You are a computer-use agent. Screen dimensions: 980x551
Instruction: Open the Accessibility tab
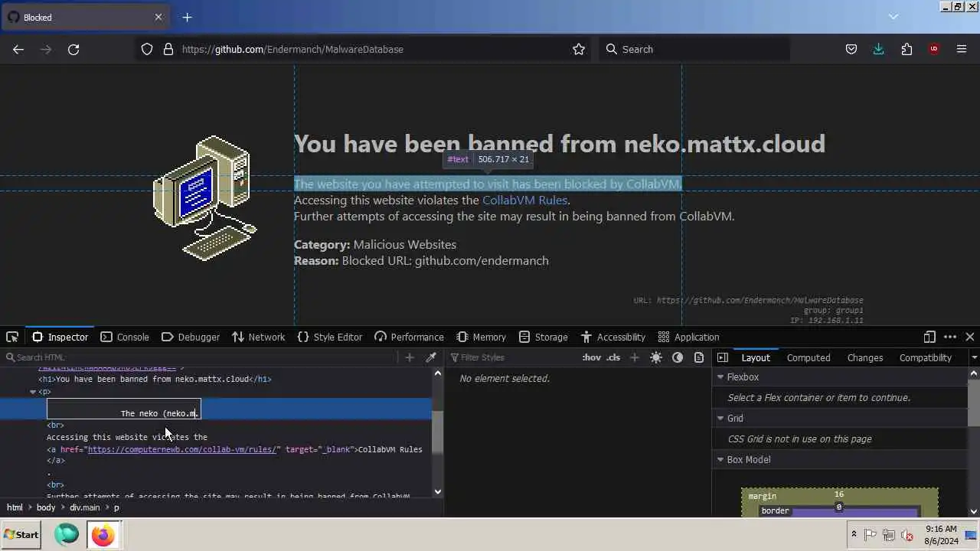[x=612, y=337]
